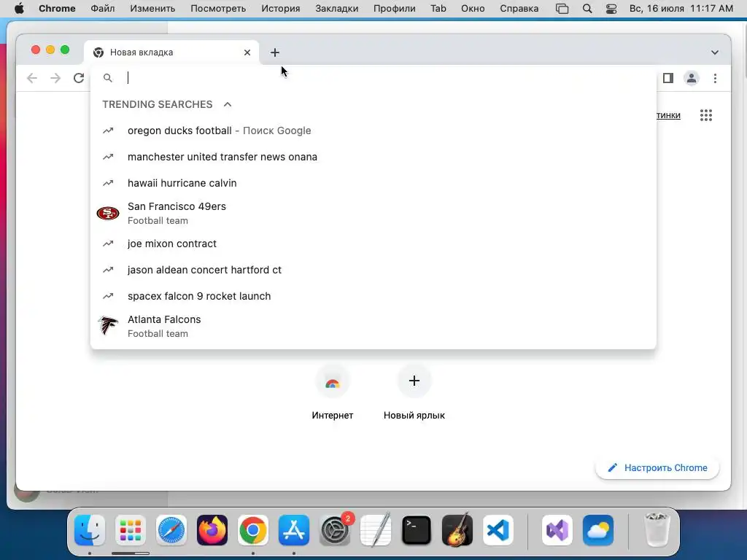Open the Apple menu

19,8
